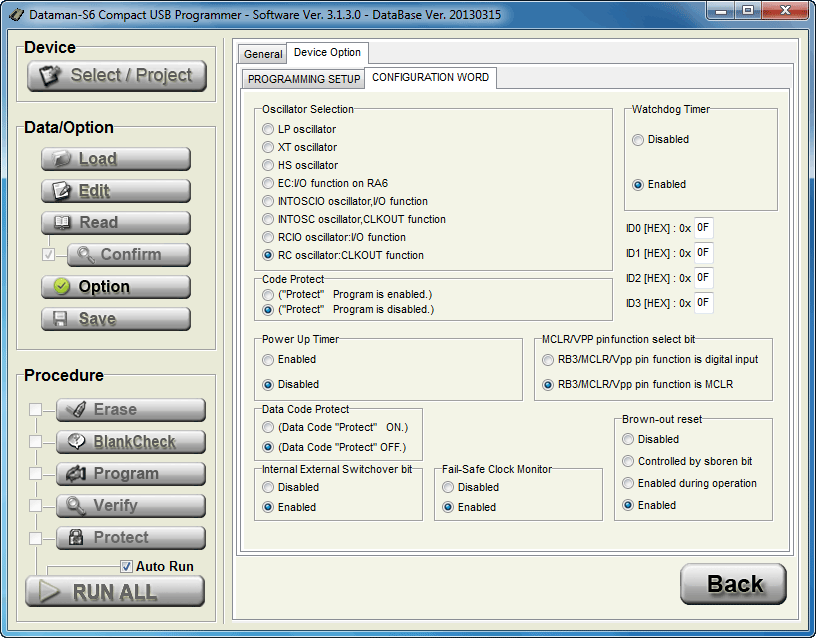Click the ID0 hex input field

(x=703, y=228)
